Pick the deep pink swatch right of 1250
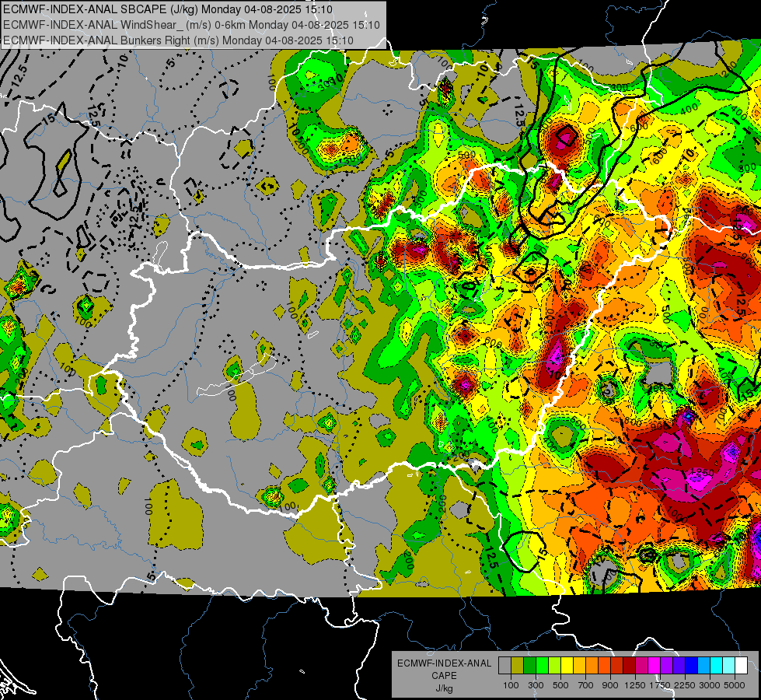Viewport: 761px width, 700px height. [x=641, y=665]
